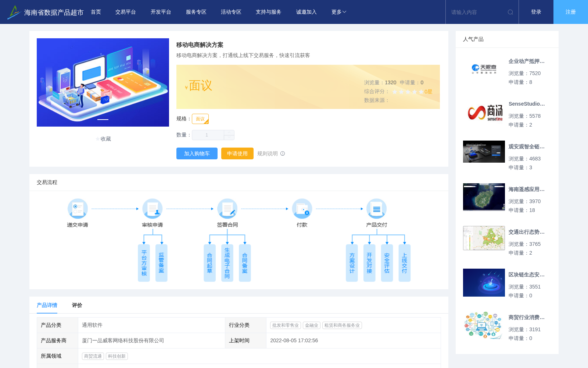
Task: Click the site logo icon in header
Action: tap(14, 12)
